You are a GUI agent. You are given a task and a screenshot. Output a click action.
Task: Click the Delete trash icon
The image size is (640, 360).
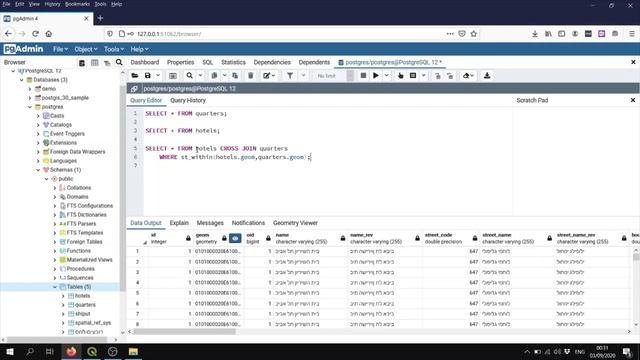pyautogui.click(x=251, y=76)
